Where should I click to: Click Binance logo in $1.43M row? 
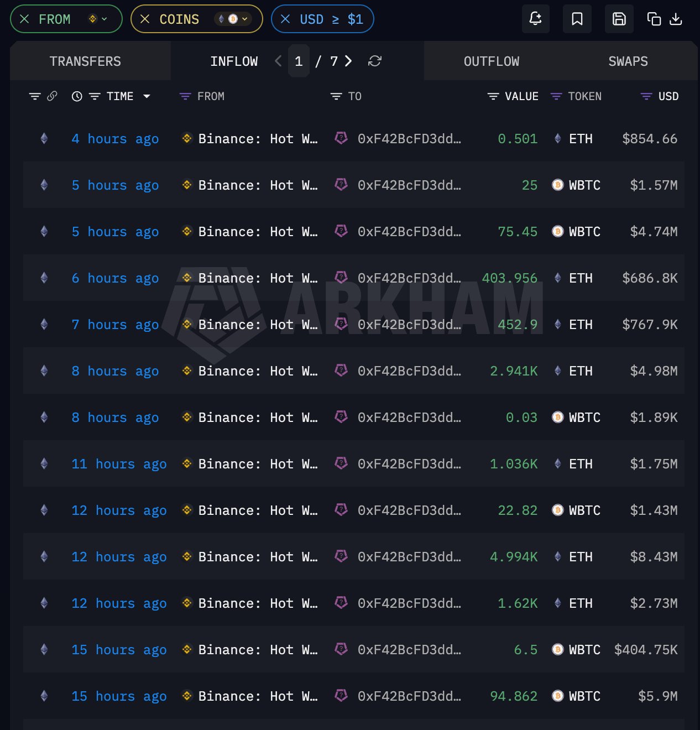[x=187, y=510]
